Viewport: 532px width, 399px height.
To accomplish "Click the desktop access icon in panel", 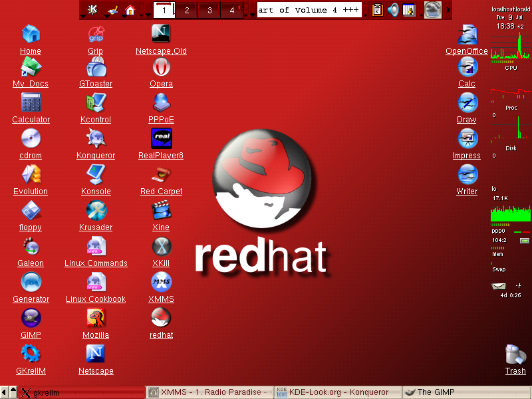I will click(112, 10).
